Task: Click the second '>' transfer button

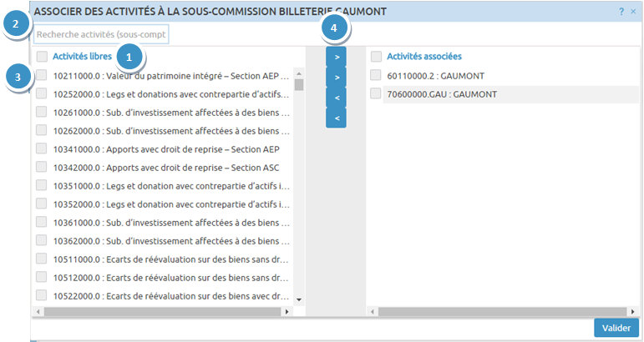Action: point(337,77)
